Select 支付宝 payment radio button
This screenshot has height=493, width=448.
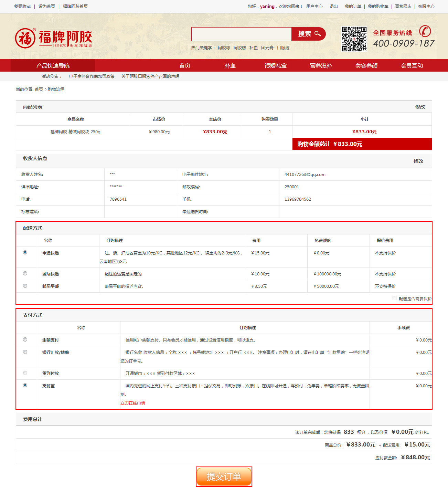pos(25,385)
